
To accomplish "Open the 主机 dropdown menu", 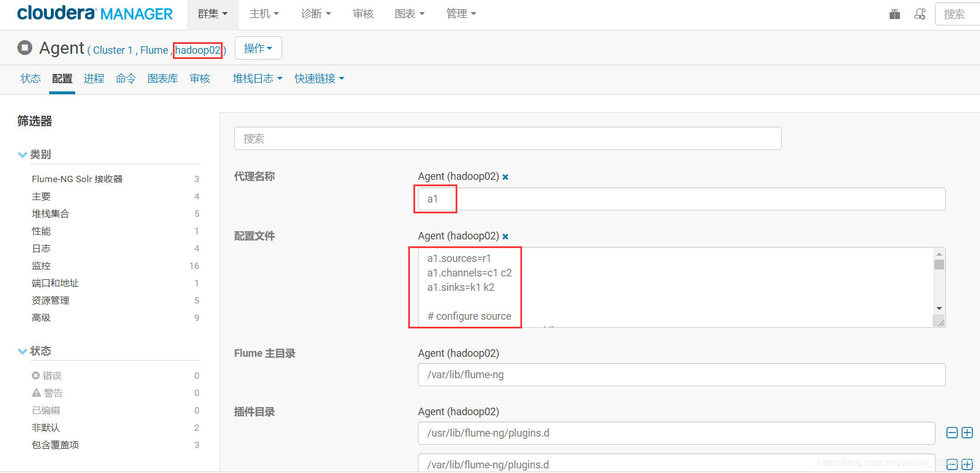I will 264,14.
